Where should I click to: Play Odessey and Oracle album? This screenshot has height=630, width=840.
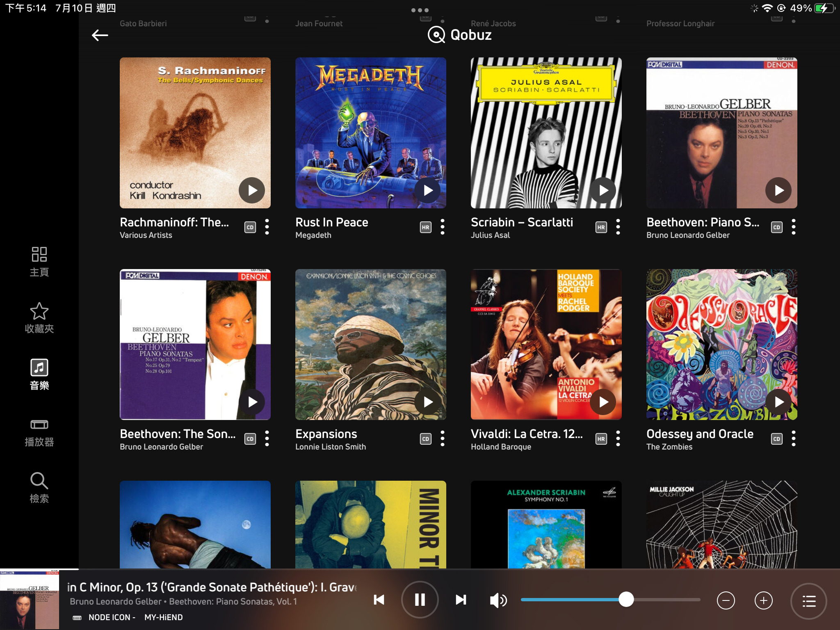pos(778,402)
